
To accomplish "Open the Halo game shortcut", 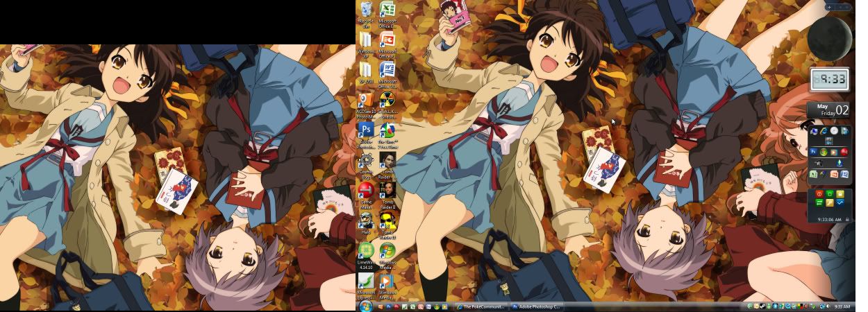I will 366,225.
